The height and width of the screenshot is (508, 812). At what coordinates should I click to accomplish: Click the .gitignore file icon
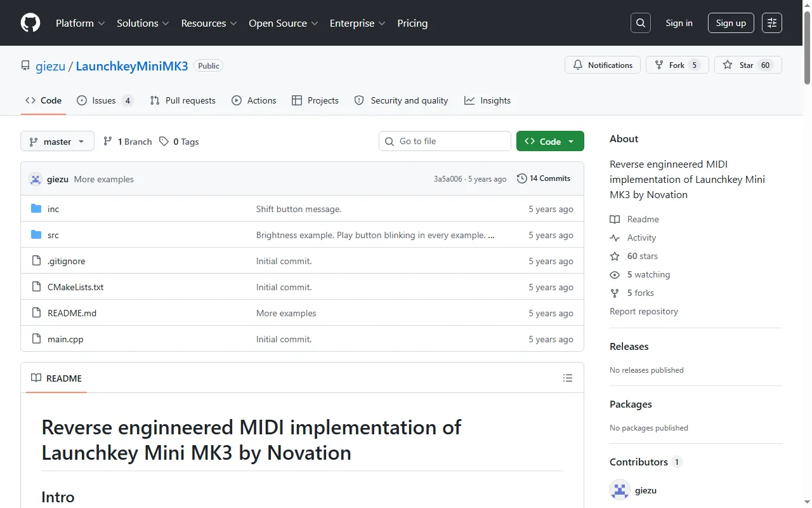pos(36,261)
